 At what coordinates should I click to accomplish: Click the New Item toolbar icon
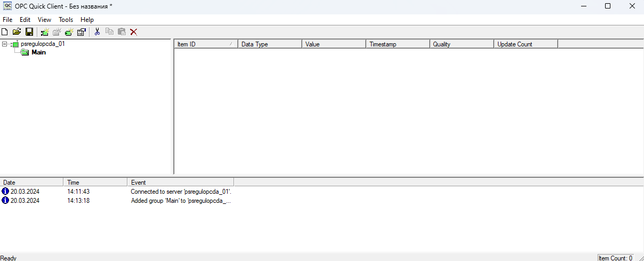coord(69,32)
